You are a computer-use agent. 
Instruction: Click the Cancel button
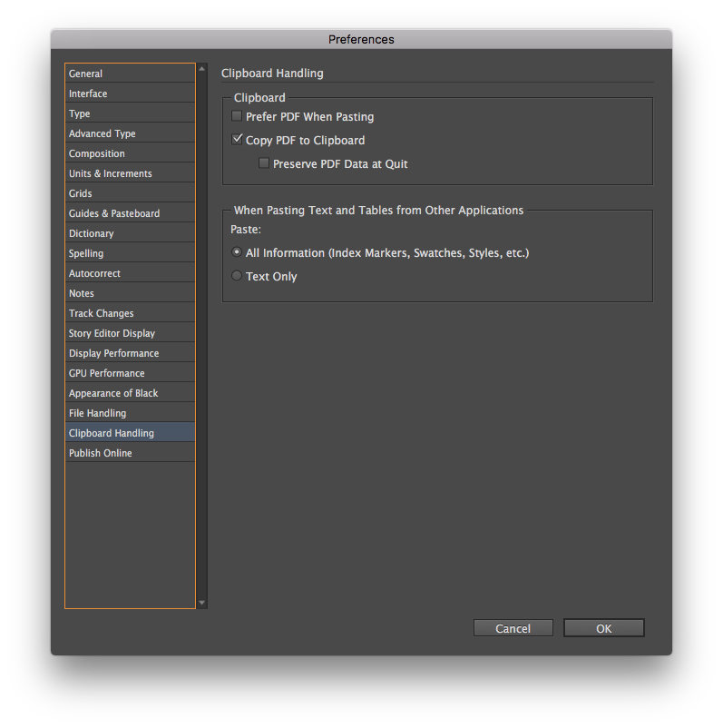[x=513, y=628]
